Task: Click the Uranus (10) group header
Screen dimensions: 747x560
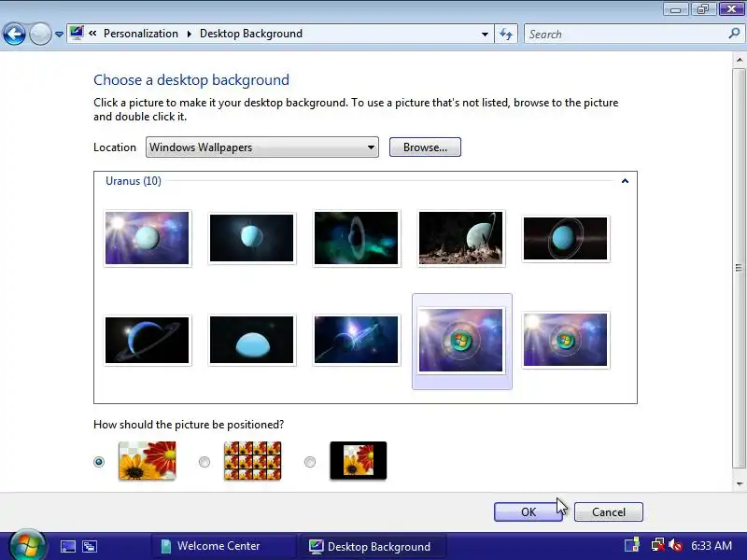Action: tap(134, 181)
